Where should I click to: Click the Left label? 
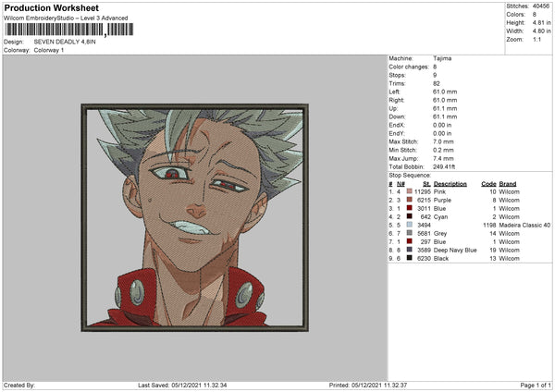pos(394,92)
